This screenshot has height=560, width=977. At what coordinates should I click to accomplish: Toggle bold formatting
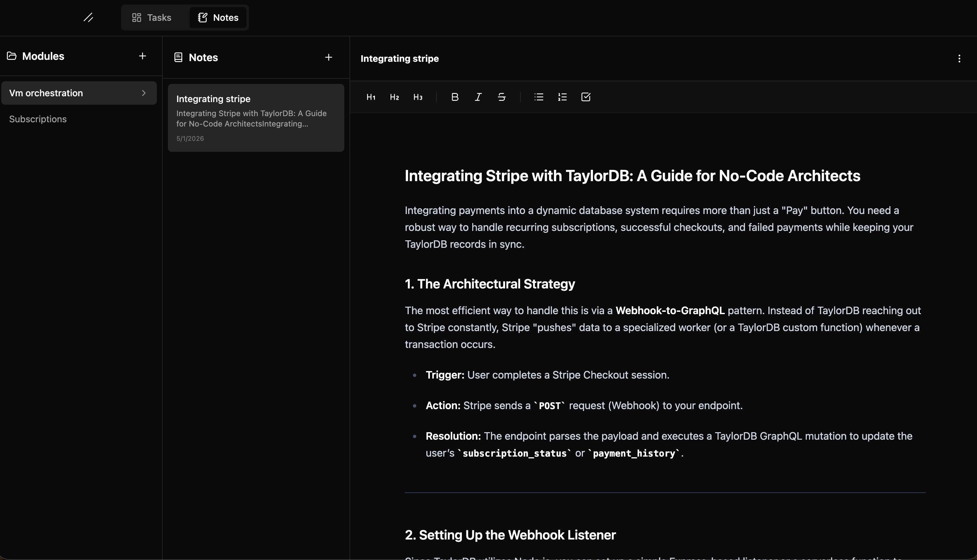(x=455, y=97)
